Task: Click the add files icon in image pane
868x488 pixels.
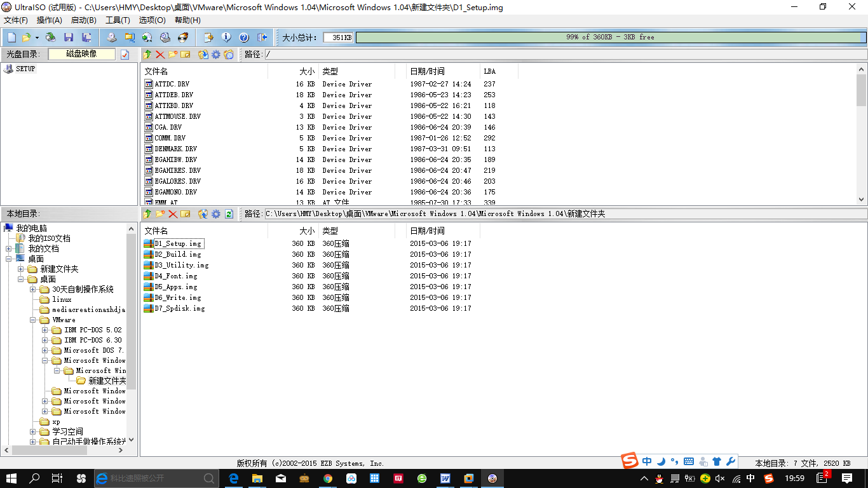Action: click(203, 55)
